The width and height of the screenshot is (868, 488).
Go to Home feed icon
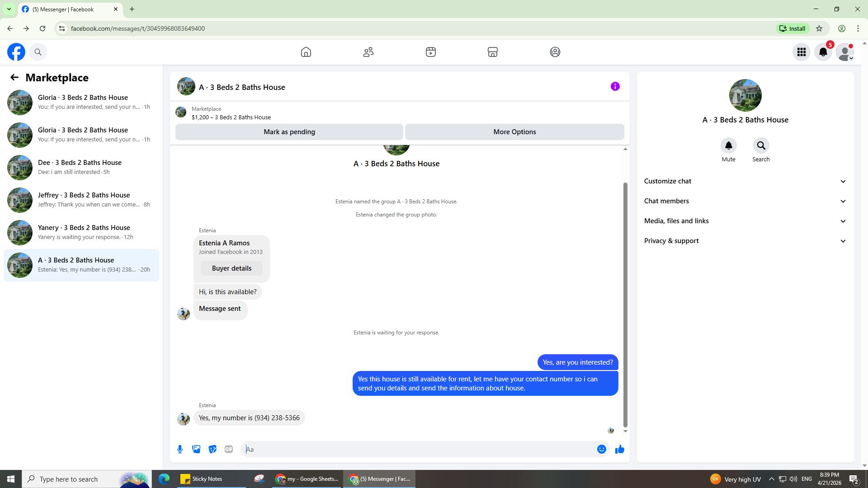pyautogui.click(x=306, y=52)
